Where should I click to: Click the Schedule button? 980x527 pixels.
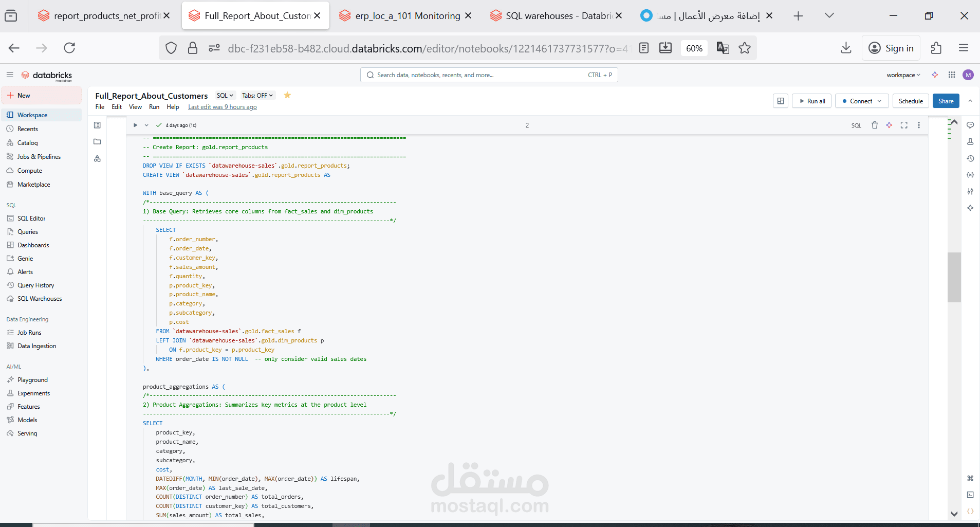[x=911, y=101]
